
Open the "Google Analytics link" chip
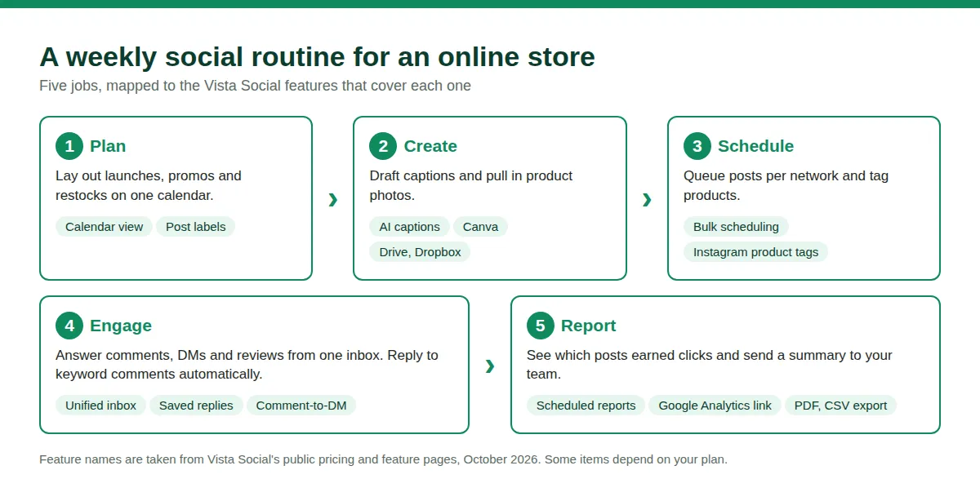pyautogui.click(x=715, y=406)
